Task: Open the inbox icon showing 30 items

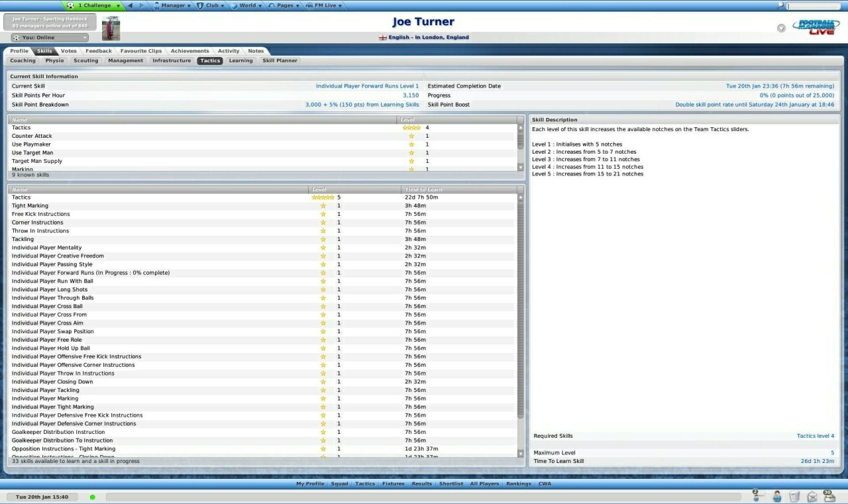Action: click(829, 497)
